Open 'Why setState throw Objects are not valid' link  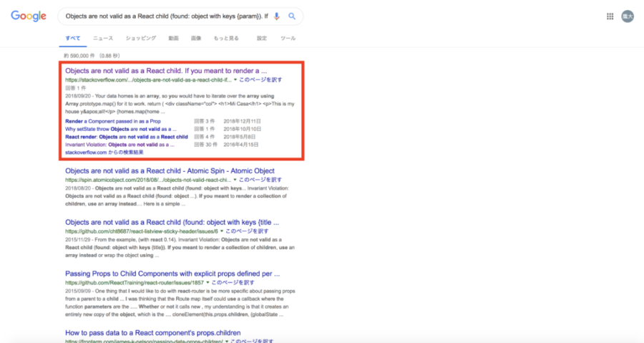[121, 129]
